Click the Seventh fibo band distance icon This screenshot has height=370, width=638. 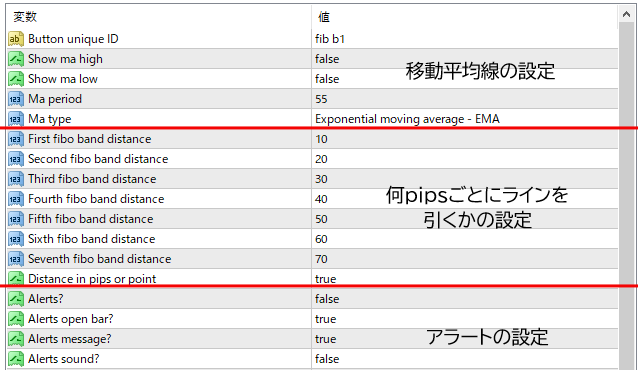coord(15,259)
